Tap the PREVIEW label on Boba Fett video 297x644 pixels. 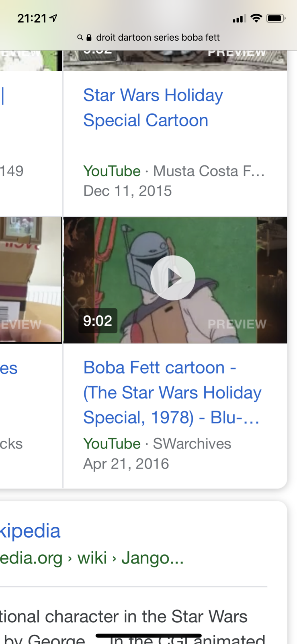(x=237, y=324)
